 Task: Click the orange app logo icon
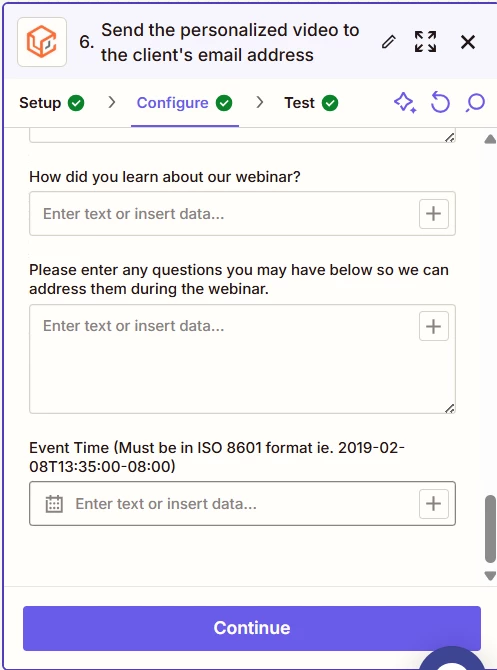42,42
